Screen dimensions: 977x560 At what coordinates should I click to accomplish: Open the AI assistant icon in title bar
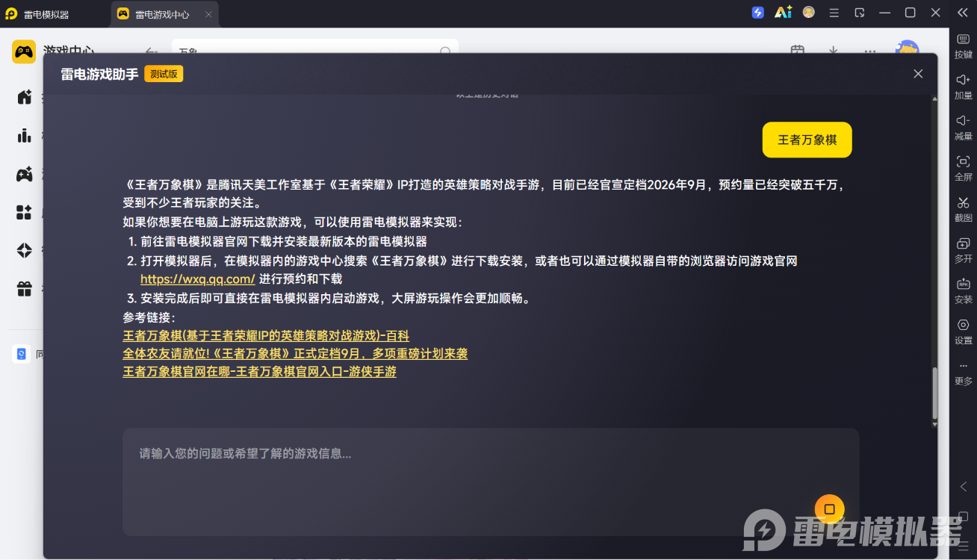[783, 13]
